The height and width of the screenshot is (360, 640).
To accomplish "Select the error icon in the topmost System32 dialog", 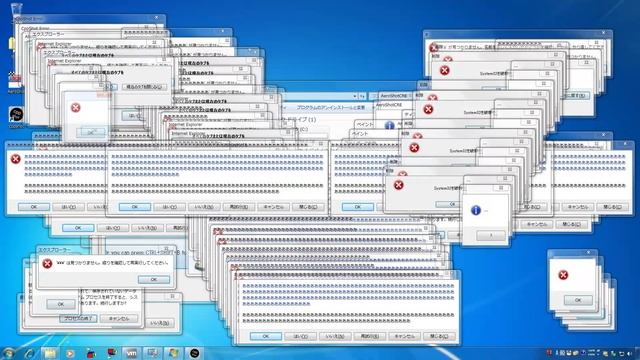I will pos(444,70).
